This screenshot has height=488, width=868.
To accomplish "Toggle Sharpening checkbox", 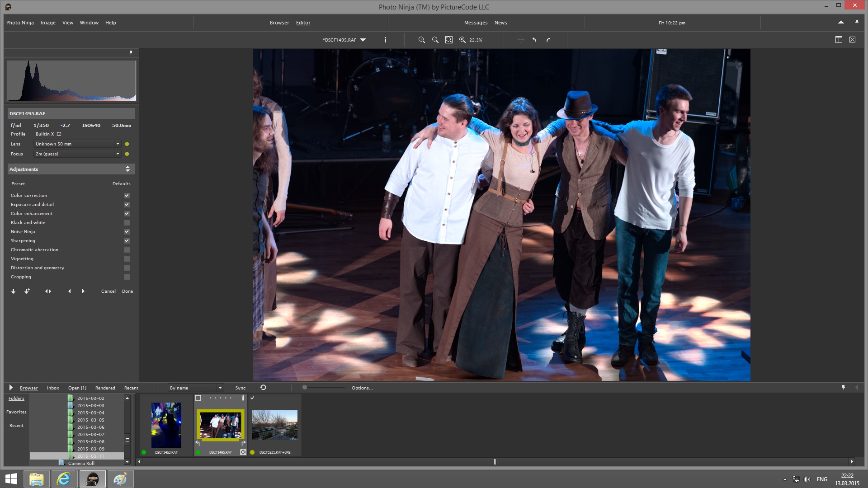I will pyautogui.click(x=127, y=241).
